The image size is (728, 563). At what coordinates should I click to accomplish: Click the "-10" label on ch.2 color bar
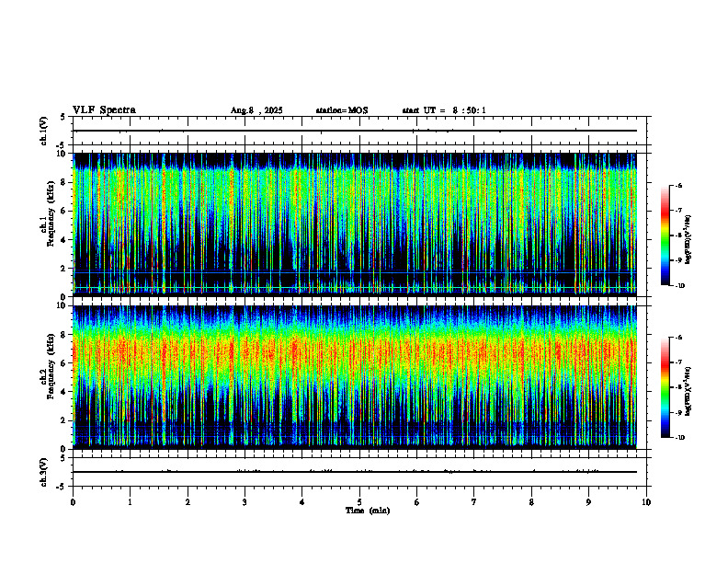coord(679,437)
